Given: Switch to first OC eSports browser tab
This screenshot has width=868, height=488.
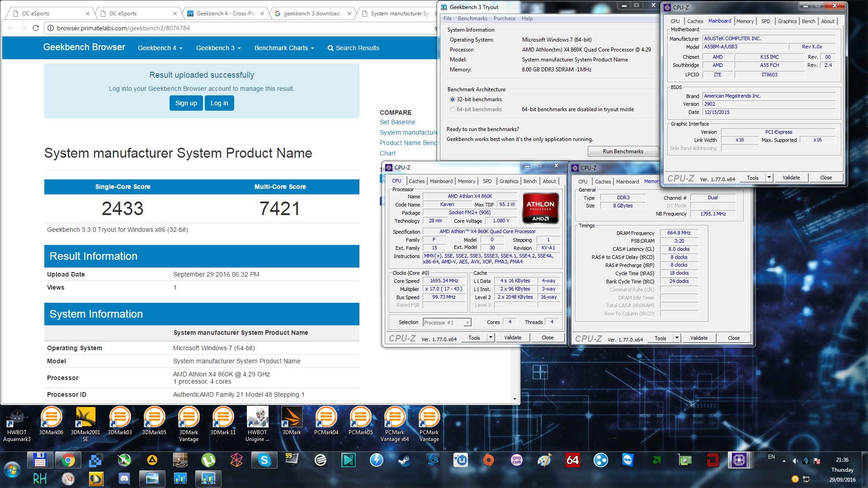Looking at the screenshot, I should 50,14.
